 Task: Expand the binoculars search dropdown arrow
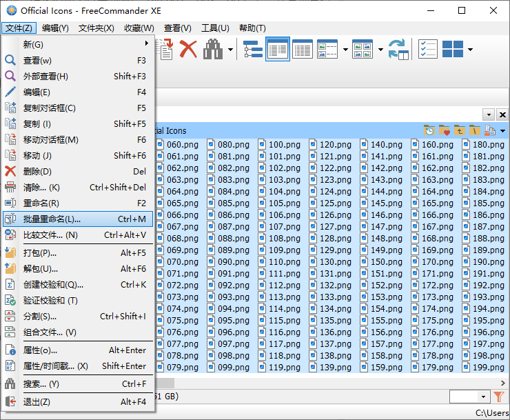230,50
